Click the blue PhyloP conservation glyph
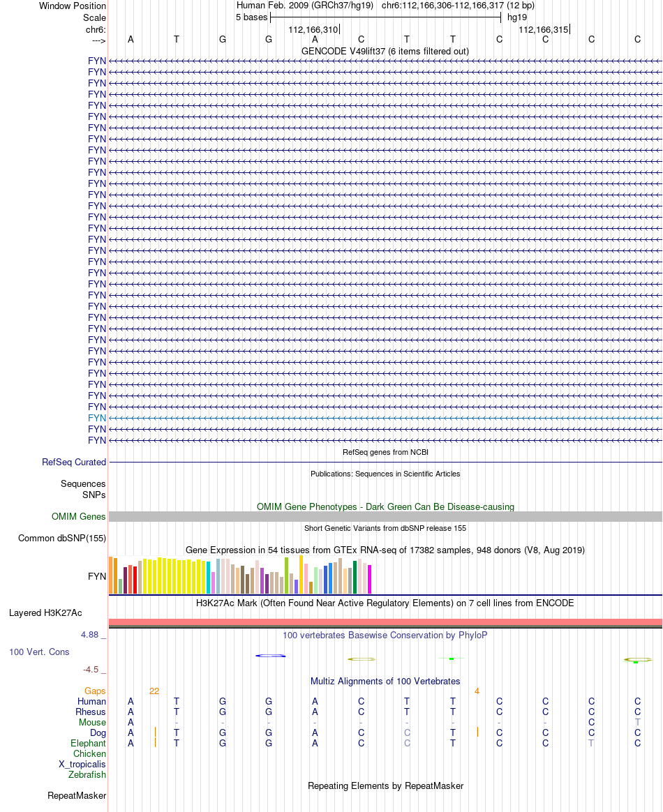Image resolution: width=663 pixels, height=812 pixels. pyautogui.click(x=270, y=656)
